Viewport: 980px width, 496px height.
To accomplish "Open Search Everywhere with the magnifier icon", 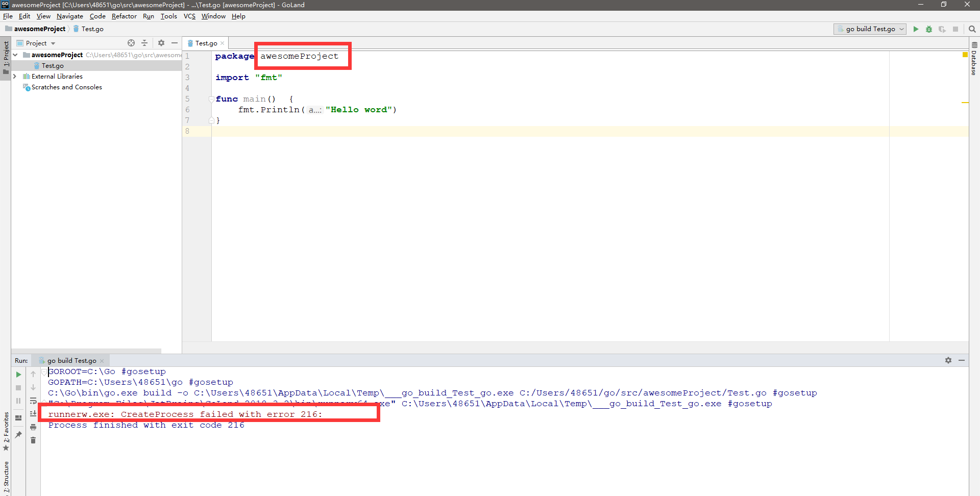I will click(972, 29).
